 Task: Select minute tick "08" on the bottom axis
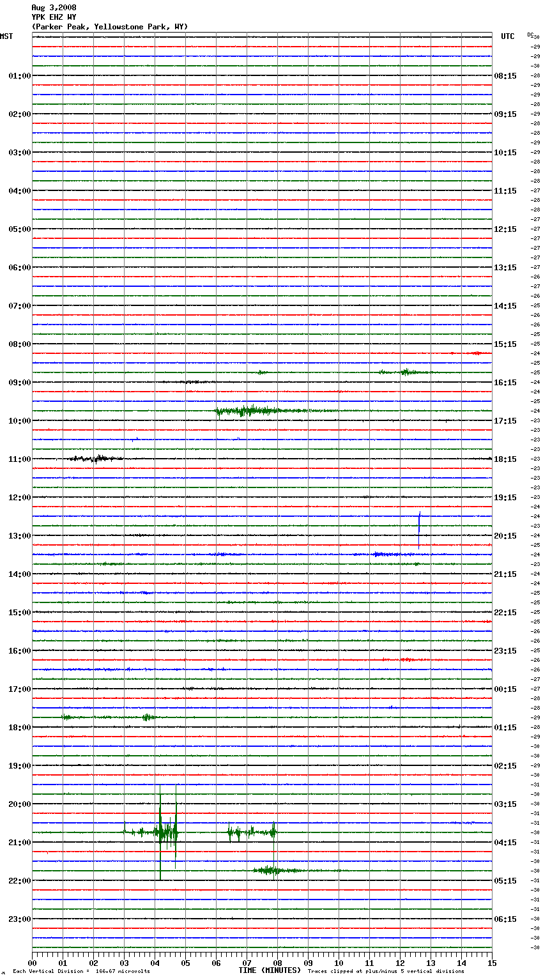[277, 963]
